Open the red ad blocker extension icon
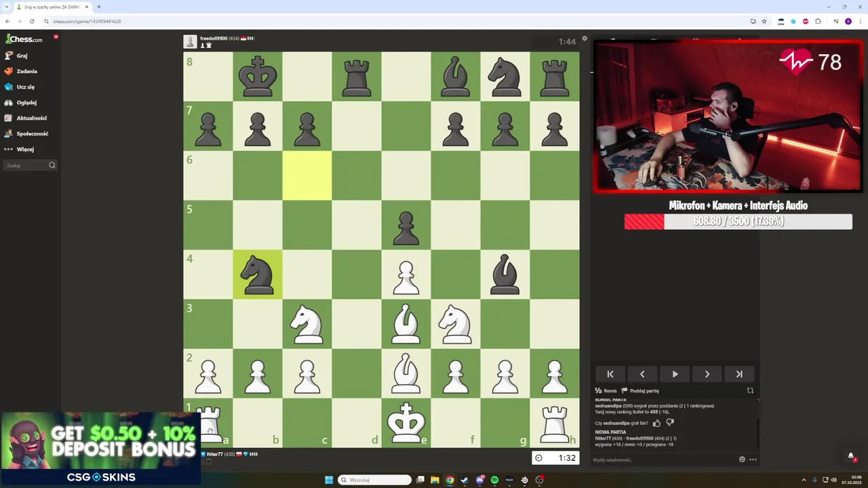Image resolution: width=868 pixels, height=488 pixels. [806, 21]
